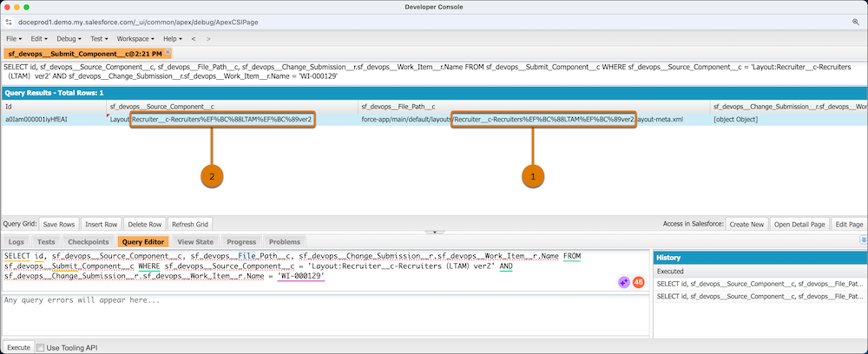Viewport: 868px width, 354px height.
Task: Switch to the View State tab
Action: (195, 242)
